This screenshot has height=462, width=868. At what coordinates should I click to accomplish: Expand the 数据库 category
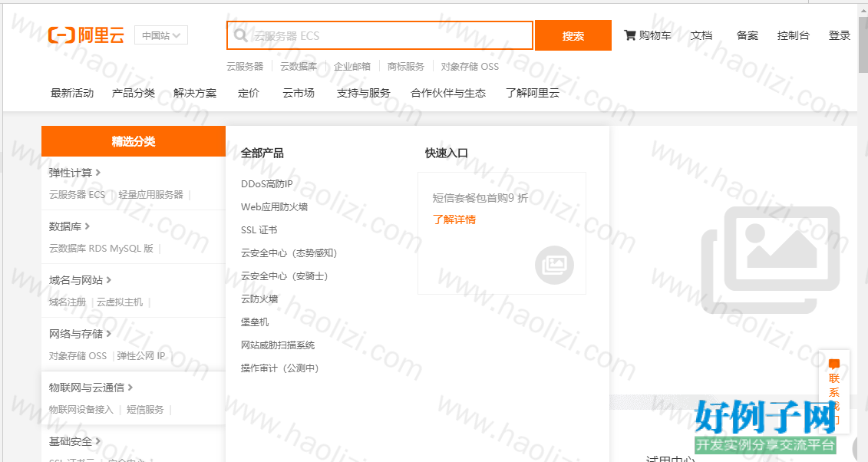pyautogui.click(x=69, y=226)
